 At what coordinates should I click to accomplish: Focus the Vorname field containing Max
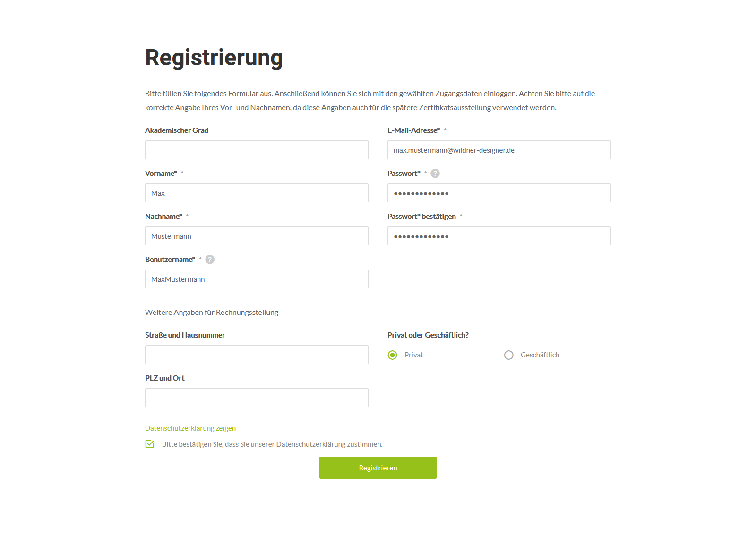pos(257,193)
